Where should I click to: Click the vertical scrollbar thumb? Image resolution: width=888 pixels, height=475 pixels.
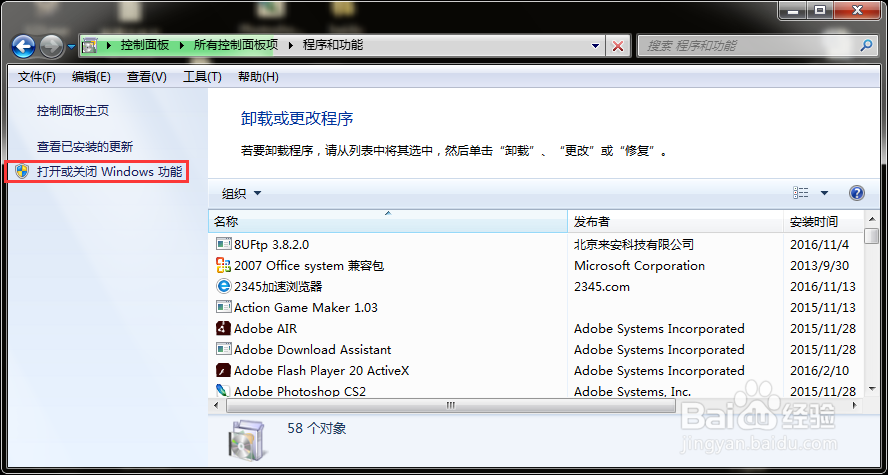pyautogui.click(x=872, y=236)
